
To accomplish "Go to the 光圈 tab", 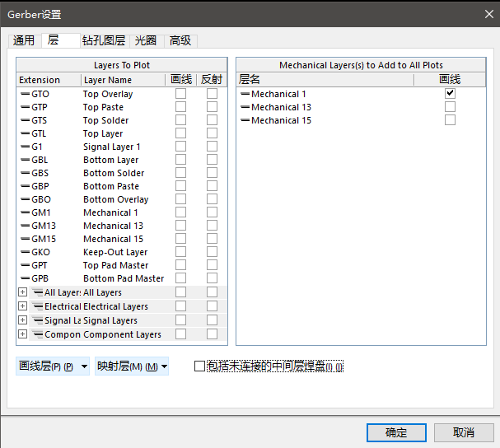I will point(146,40).
